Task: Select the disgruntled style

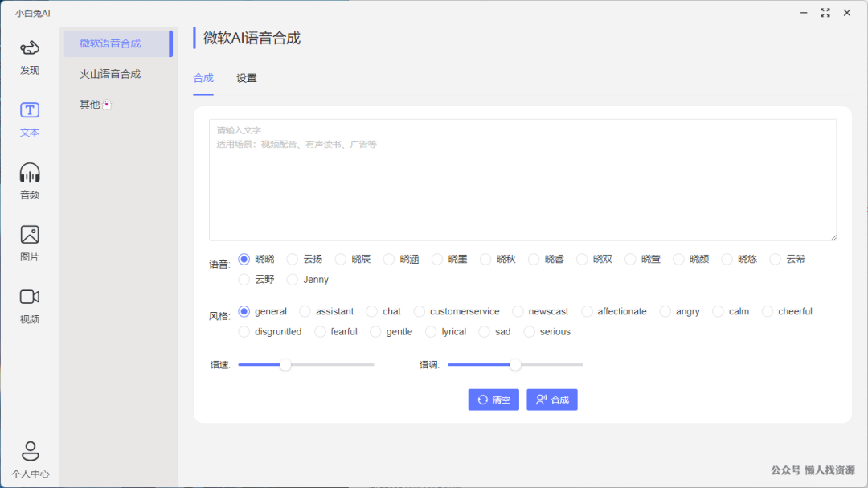Action: click(244, 332)
